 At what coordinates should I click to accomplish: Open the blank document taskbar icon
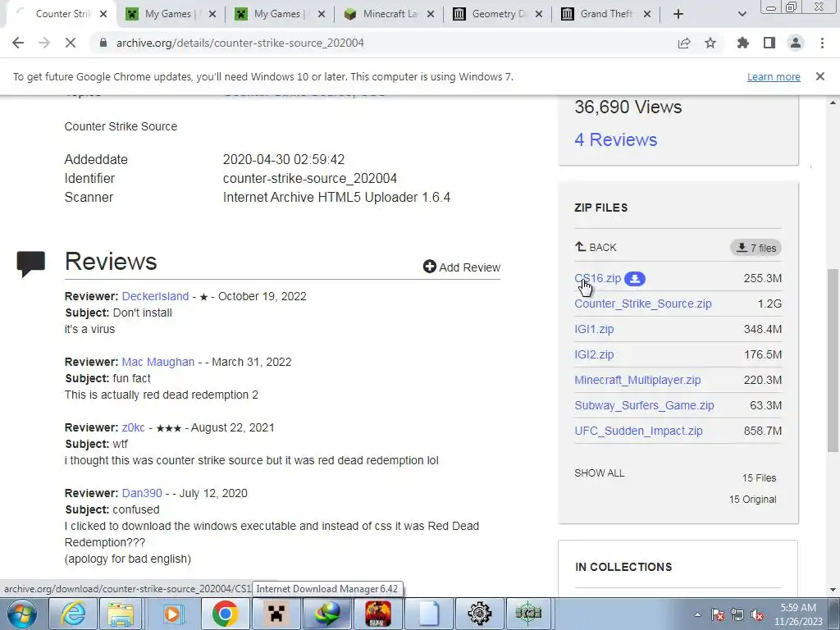click(x=428, y=614)
